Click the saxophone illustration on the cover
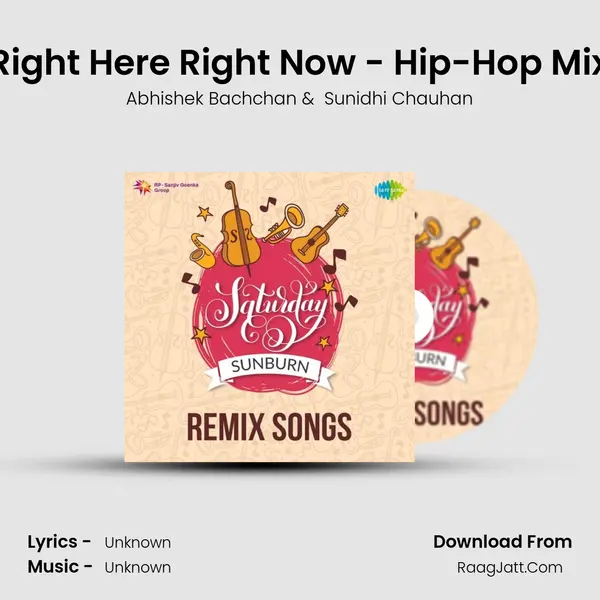This screenshot has height=600, width=600. click(x=202, y=250)
